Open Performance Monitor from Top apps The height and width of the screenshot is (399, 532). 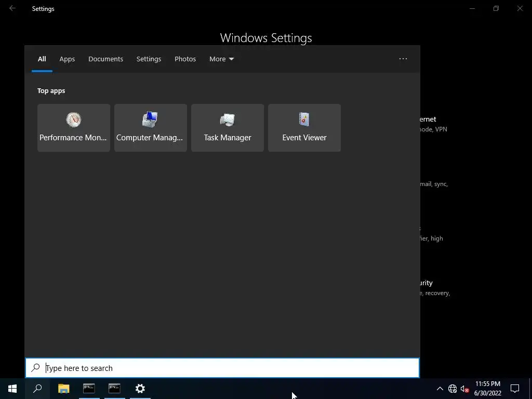tap(74, 128)
